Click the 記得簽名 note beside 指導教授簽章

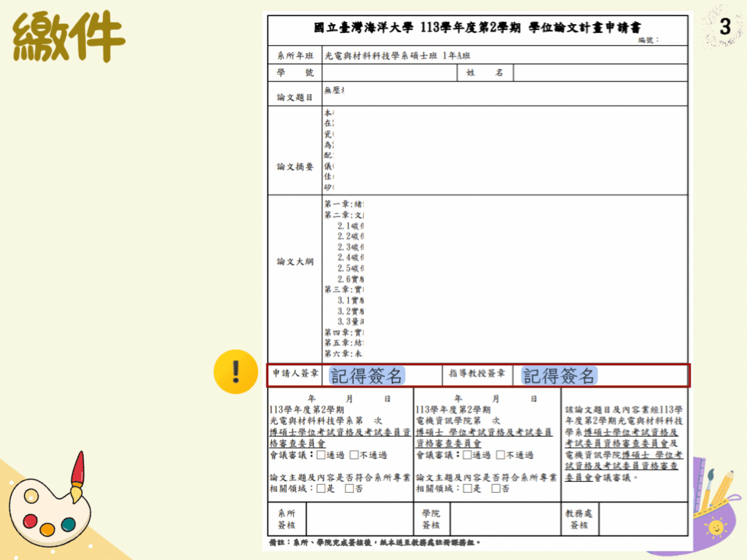pyautogui.click(x=559, y=376)
